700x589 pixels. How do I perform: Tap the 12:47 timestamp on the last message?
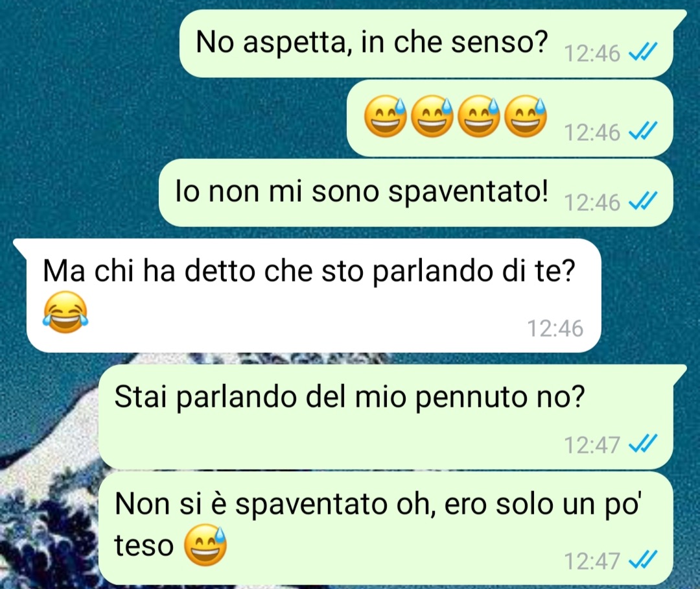tap(592, 561)
